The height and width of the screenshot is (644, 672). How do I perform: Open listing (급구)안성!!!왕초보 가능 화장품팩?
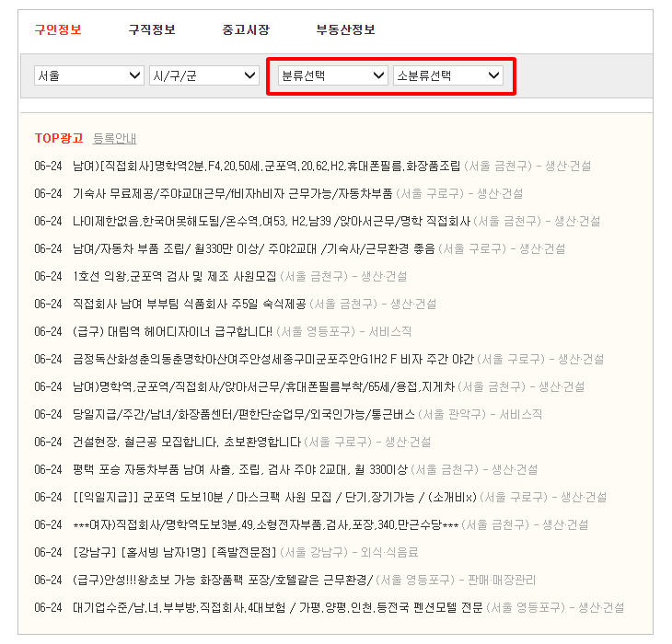tap(223, 580)
